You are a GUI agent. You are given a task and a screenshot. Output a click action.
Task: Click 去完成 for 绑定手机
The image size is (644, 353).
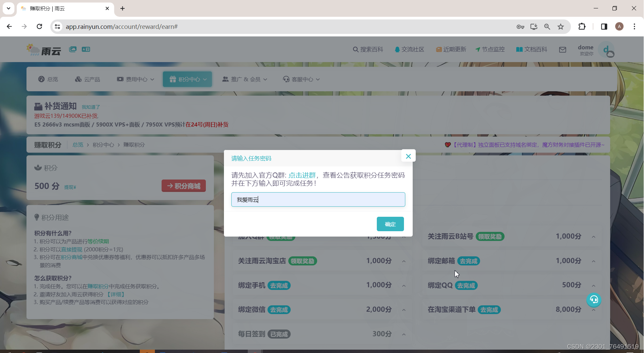279,286
